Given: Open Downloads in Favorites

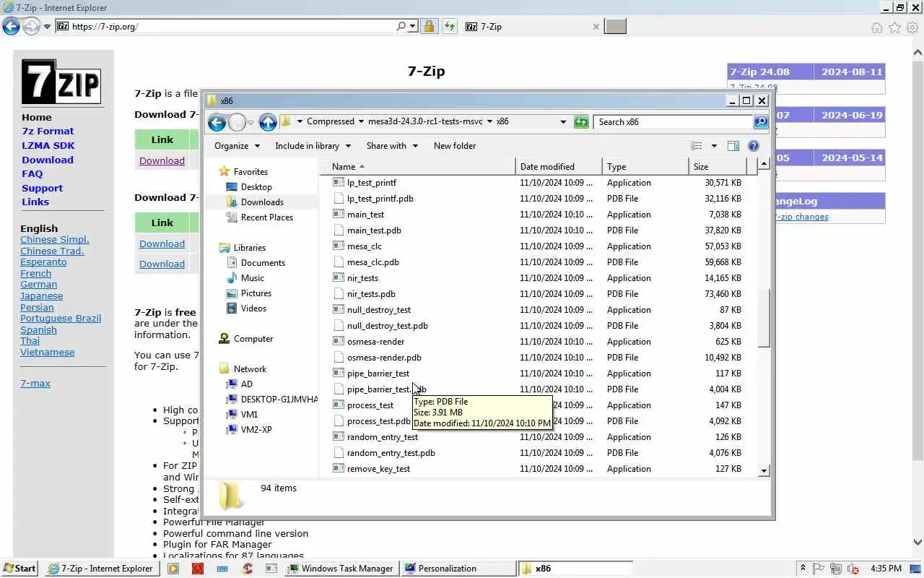Looking at the screenshot, I should pos(262,202).
